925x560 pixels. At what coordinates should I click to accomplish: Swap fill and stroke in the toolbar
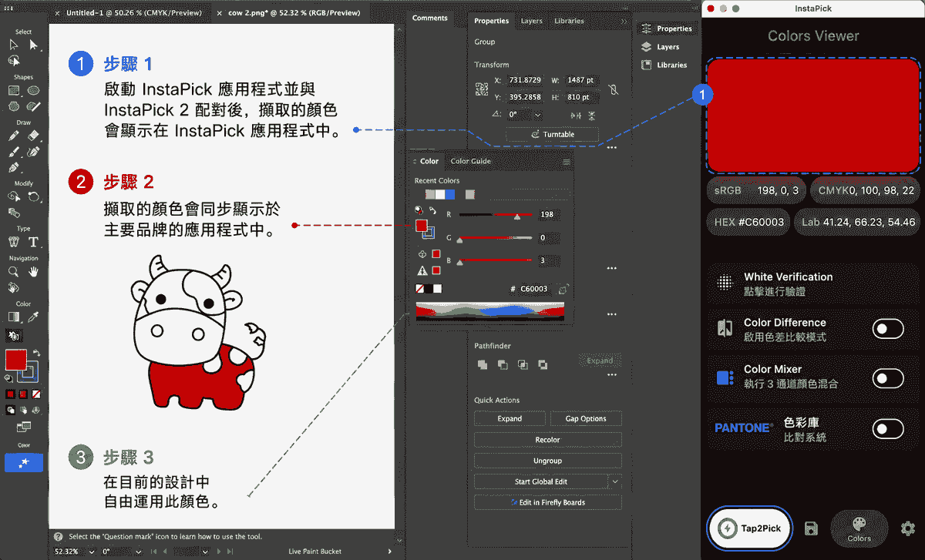[x=36, y=353]
